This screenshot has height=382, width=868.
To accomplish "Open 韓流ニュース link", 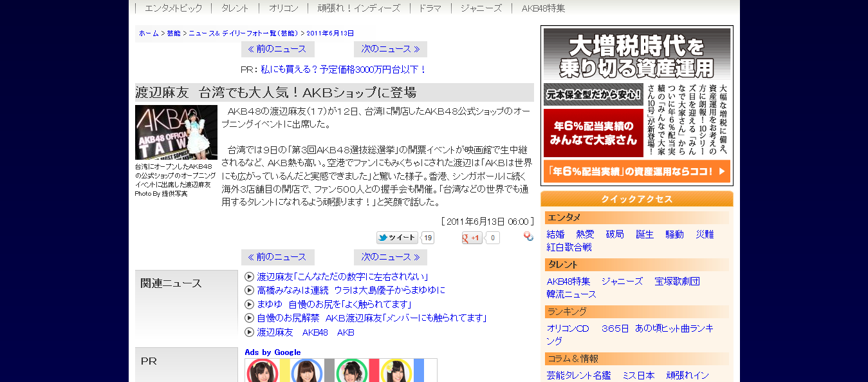I will click(x=571, y=294).
